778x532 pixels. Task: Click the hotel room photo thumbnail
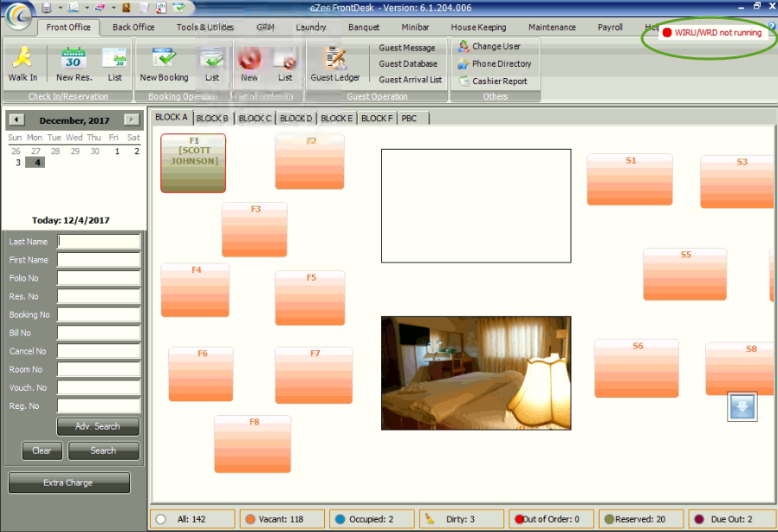coord(477,373)
